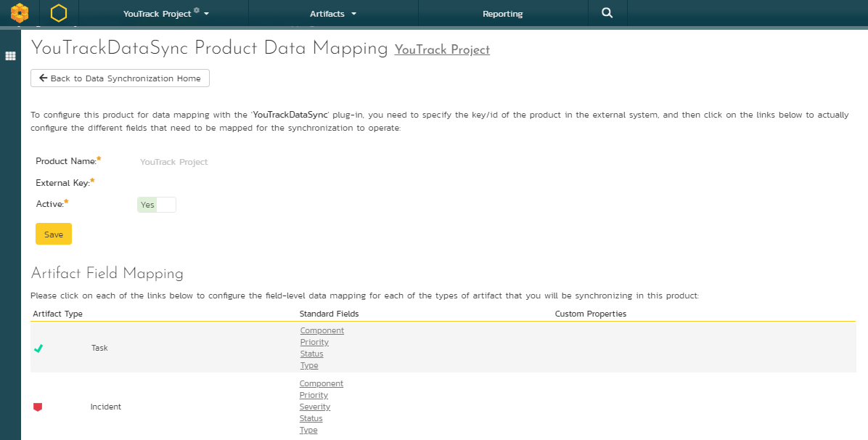Click the Product Name value 'YouTrack Project'
This screenshot has height=440, width=868.
[x=174, y=162]
